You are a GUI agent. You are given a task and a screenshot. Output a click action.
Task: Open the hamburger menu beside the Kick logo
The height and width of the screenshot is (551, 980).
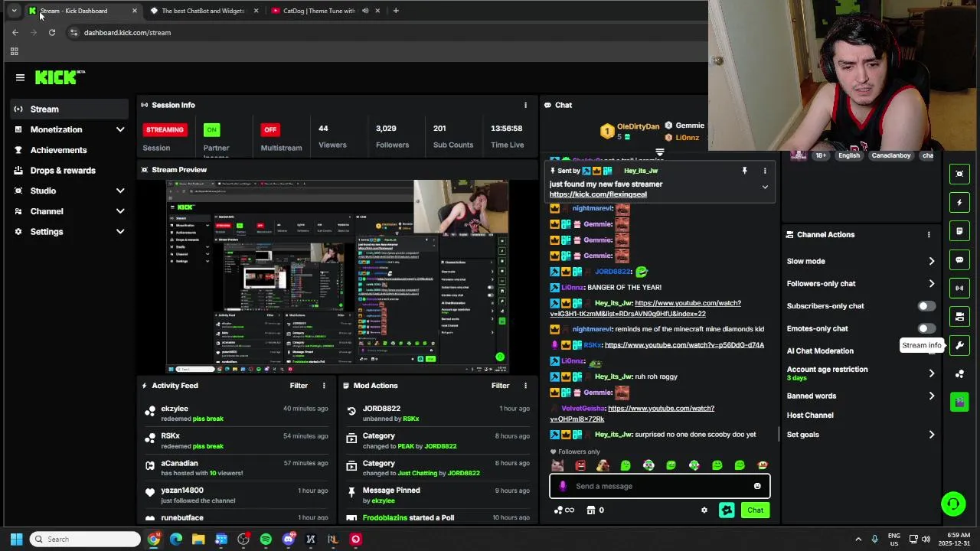[x=20, y=77]
